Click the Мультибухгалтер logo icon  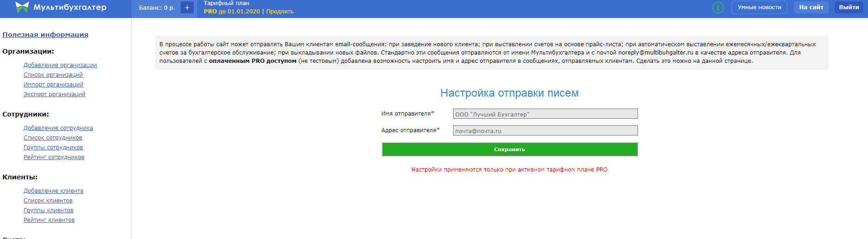tap(22, 7)
